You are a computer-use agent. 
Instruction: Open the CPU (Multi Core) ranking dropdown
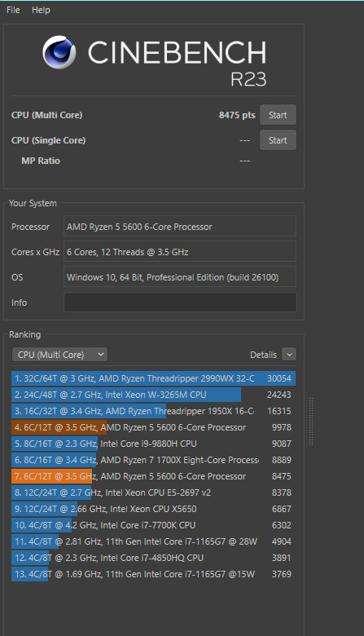tap(60, 355)
